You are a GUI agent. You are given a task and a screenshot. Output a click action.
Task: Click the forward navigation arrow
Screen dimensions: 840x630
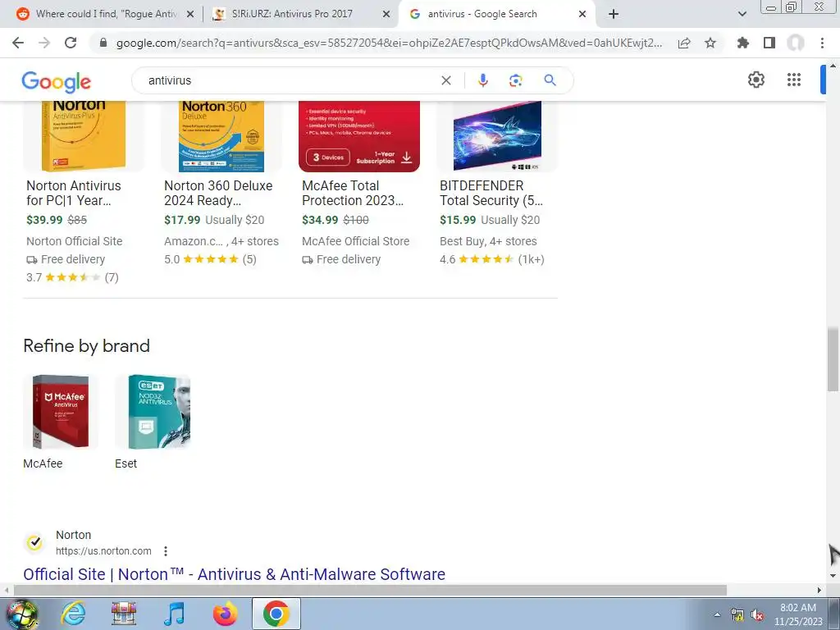[44, 43]
